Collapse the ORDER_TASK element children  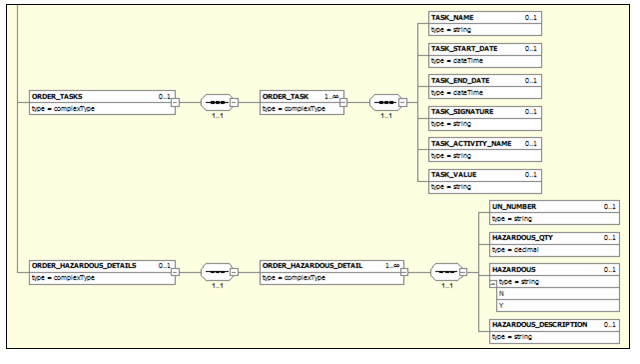tap(344, 102)
